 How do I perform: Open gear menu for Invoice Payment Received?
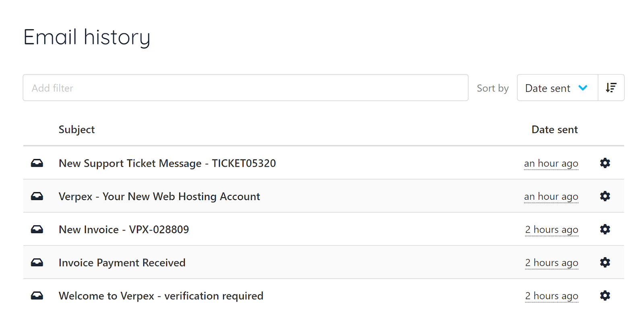[605, 263]
